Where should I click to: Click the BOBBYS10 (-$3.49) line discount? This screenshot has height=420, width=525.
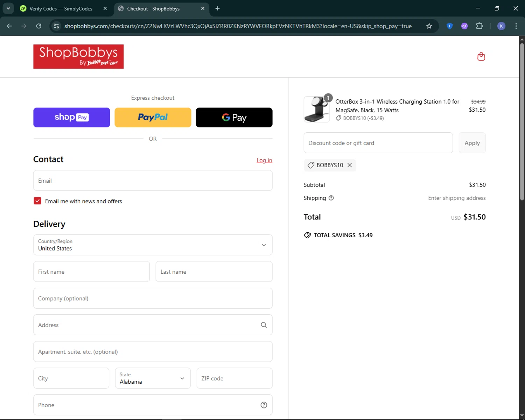point(360,118)
